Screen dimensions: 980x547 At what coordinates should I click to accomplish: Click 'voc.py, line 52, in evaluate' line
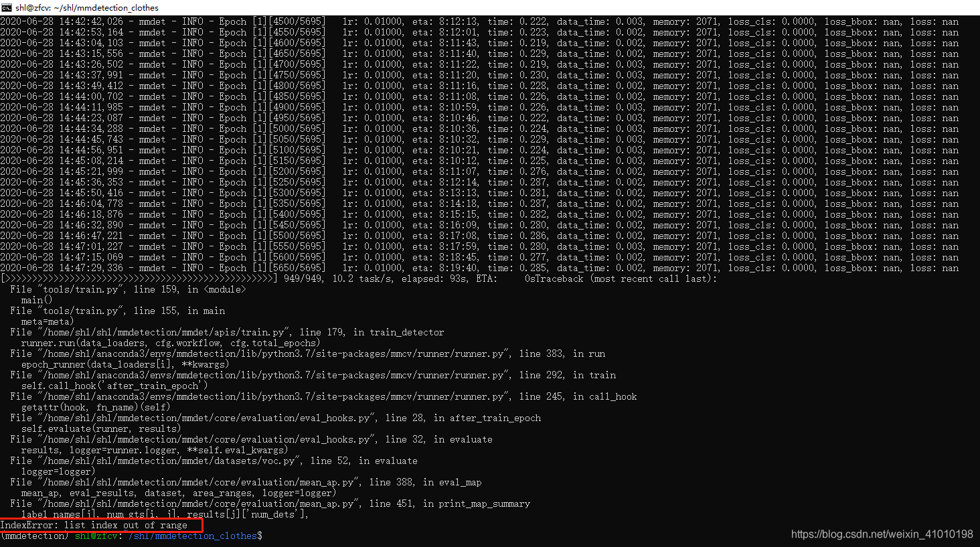(x=214, y=461)
